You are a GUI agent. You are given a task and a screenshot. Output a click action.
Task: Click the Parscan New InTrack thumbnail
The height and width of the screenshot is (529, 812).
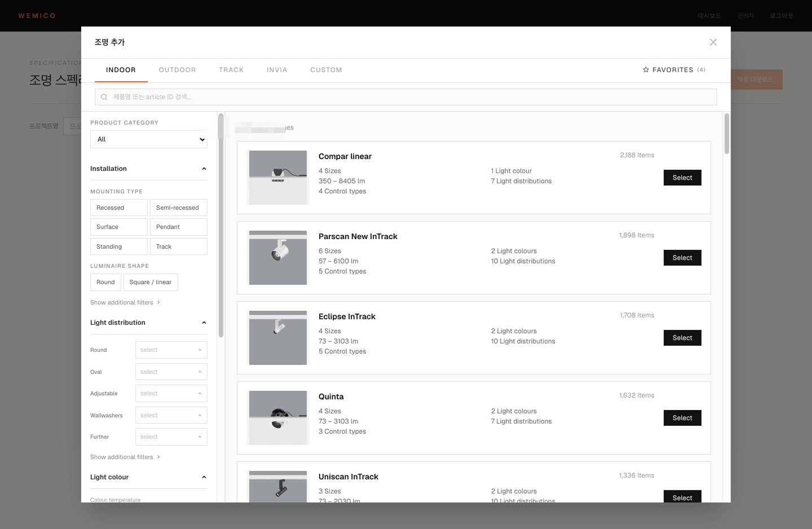278,258
